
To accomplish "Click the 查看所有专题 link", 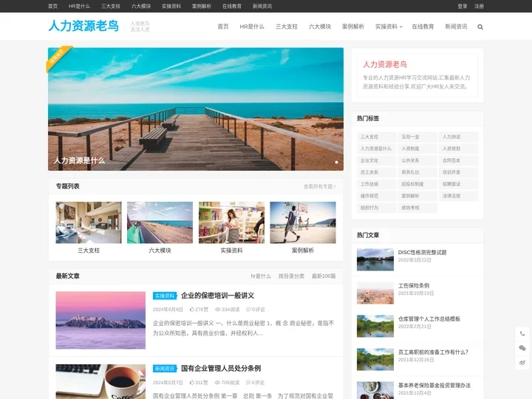I will (320, 186).
